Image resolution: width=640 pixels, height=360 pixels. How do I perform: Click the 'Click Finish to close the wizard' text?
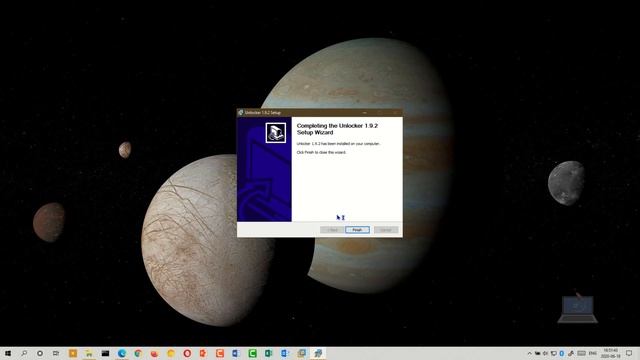click(321, 152)
